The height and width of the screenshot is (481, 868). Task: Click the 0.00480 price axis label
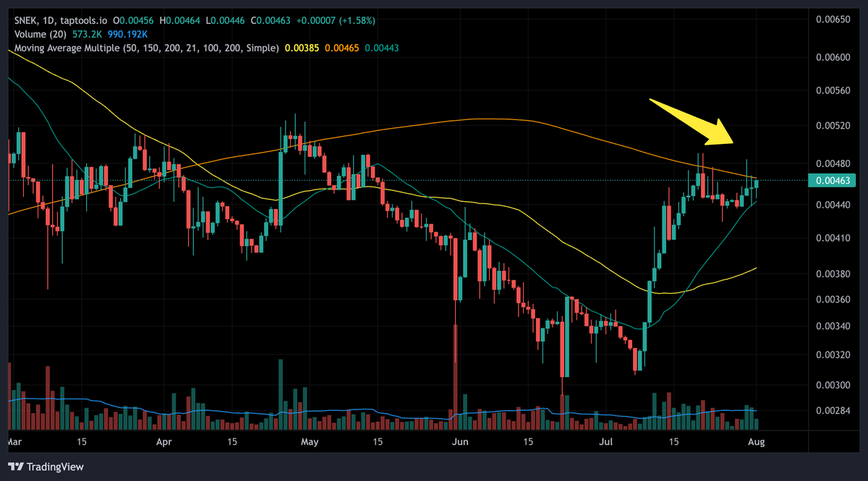point(833,163)
